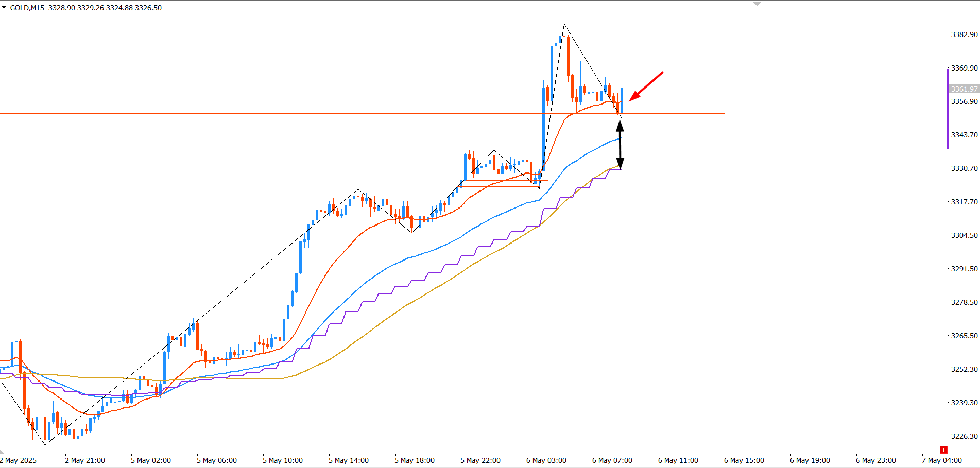Click the 3278.50 price scale label

tap(964, 302)
